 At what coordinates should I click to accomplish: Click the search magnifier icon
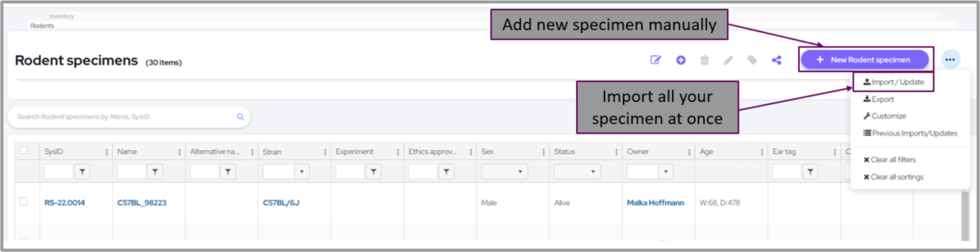click(x=240, y=116)
